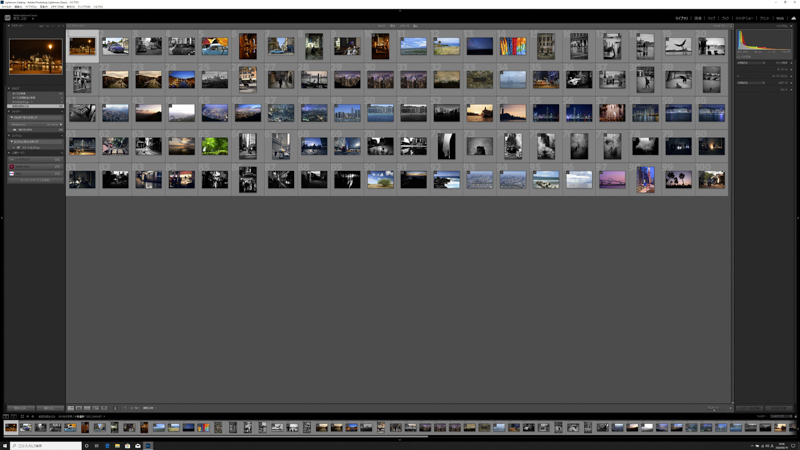The height and width of the screenshot is (450, 800).
Task: Open Microsoft Edge from taskbar
Action: [x=107, y=446]
